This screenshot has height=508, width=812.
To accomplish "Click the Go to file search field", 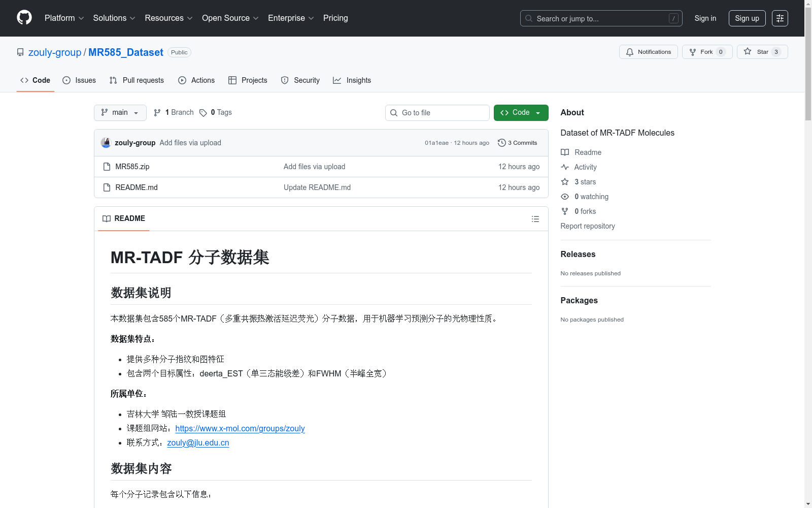I will coord(437,113).
